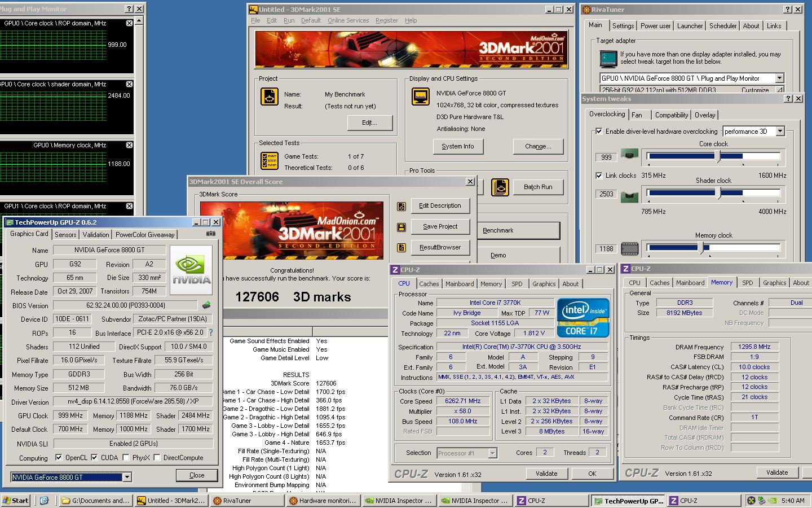This screenshot has width=812, height=508.
Task: Toggle the DirectCompute checkbox in GPU-Z
Action: [157, 458]
